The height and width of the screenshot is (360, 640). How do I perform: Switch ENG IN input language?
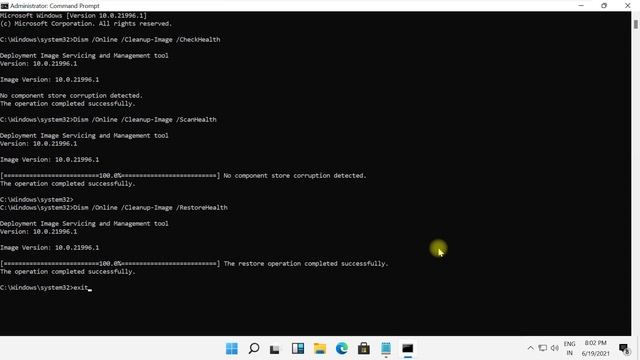click(x=569, y=348)
